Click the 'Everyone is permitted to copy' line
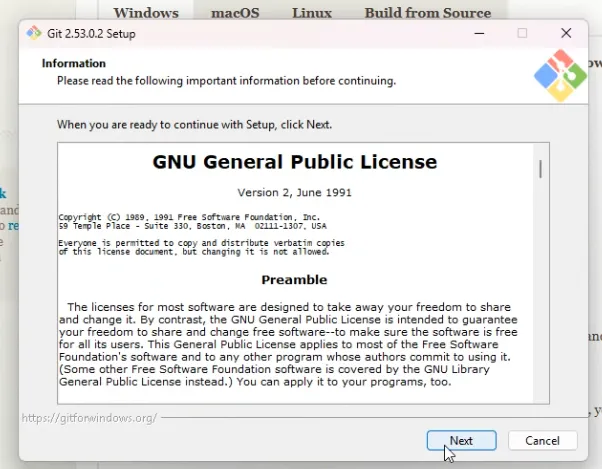 (202, 243)
